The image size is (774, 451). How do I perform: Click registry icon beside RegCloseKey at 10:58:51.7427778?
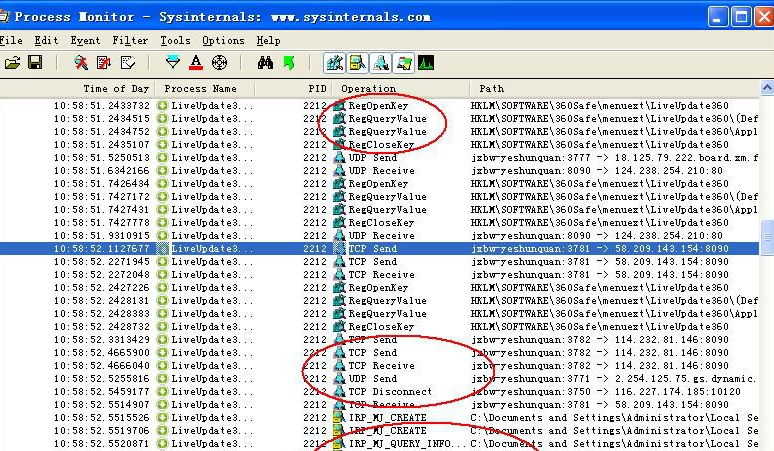pos(339,223)
